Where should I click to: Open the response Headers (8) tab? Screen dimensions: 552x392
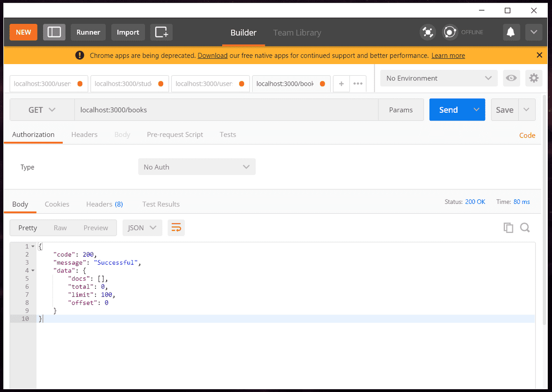click(x=104, y=204)
